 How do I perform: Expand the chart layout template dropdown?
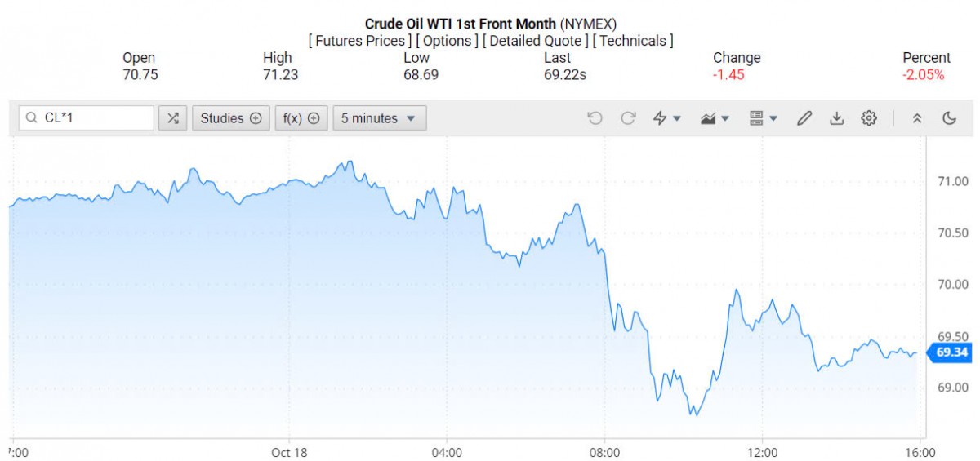pos(763,118)
